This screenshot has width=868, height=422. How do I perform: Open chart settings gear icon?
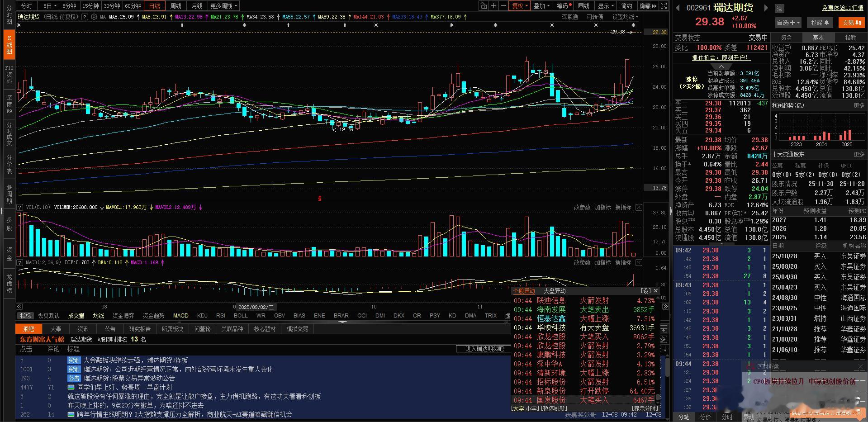click(x=94, y=17)
